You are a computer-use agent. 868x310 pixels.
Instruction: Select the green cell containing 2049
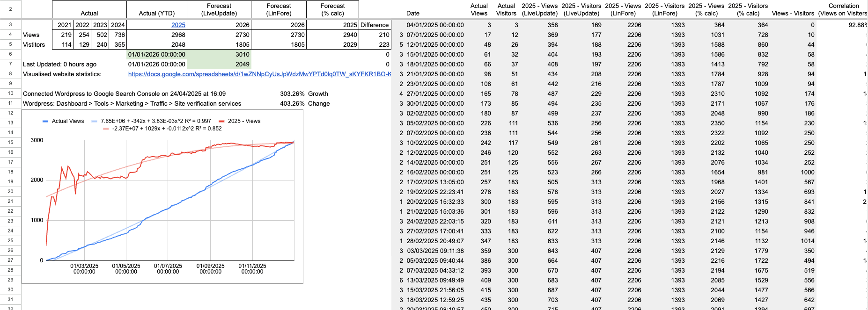coord(219,65)
